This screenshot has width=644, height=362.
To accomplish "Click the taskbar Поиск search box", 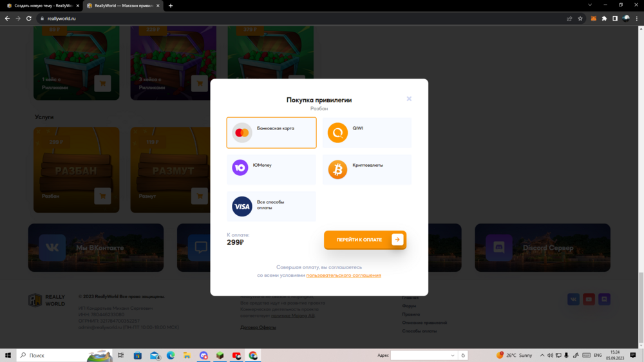I will pyautogui.click(x=64, y=356).
